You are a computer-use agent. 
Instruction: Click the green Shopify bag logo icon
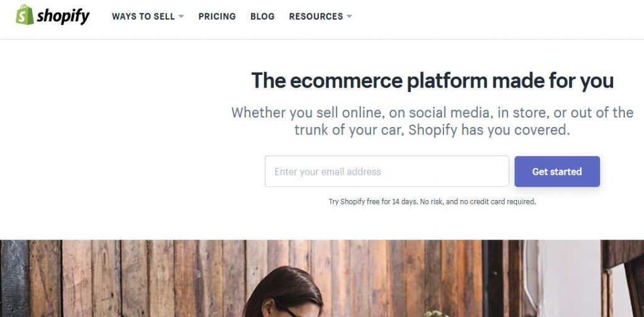tap(25, 14)
